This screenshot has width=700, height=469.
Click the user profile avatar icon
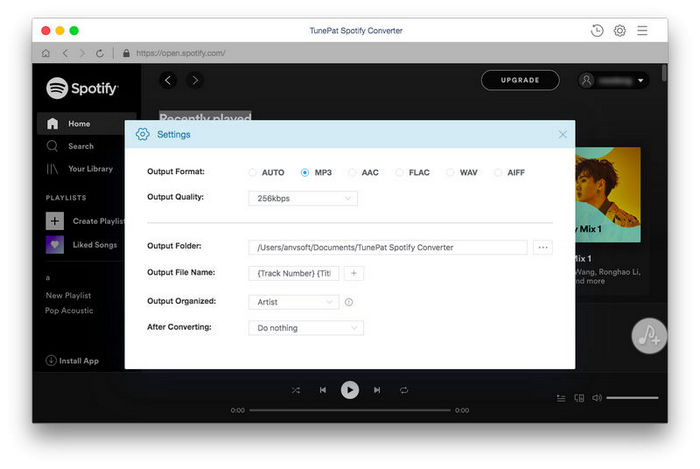[587, 80]
